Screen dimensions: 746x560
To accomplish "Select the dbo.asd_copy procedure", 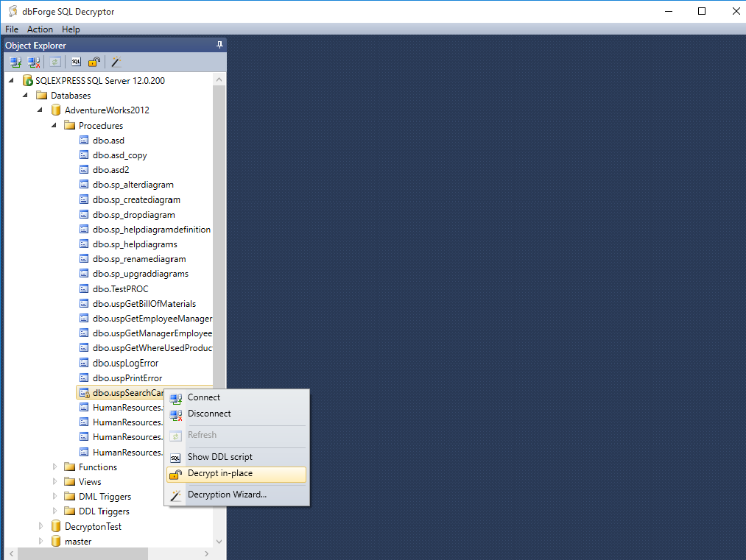I will [x=120, y=155].
